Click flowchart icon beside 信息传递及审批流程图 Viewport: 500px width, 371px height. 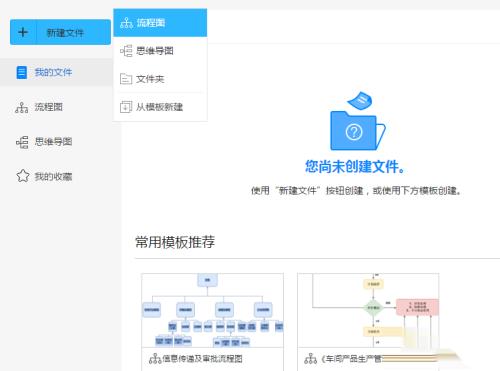155,359
